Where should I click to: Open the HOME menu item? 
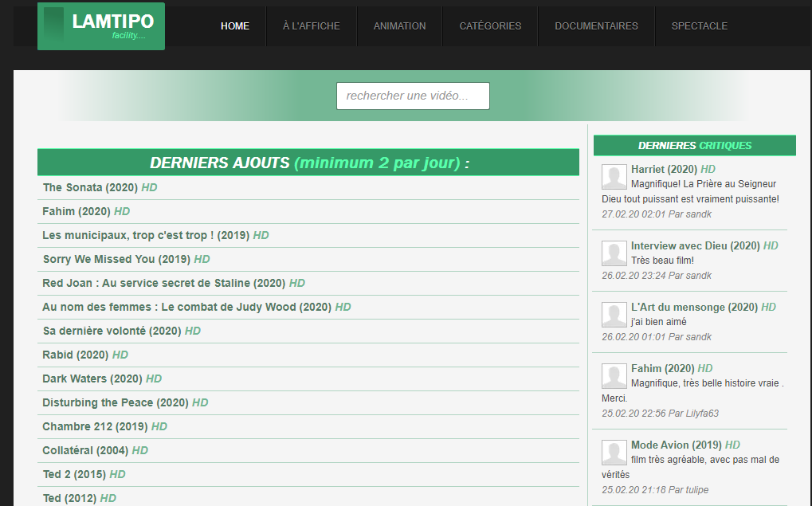[235, 26]
